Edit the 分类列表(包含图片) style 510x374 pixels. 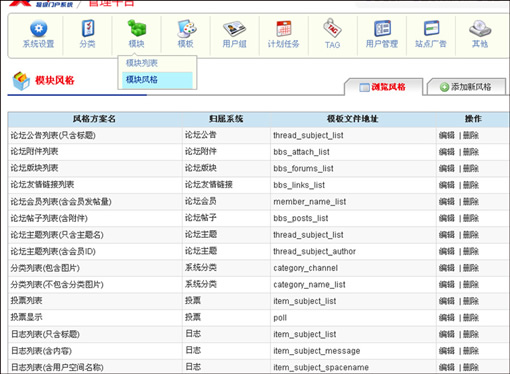pyautogui.click(x=447, y=268)
